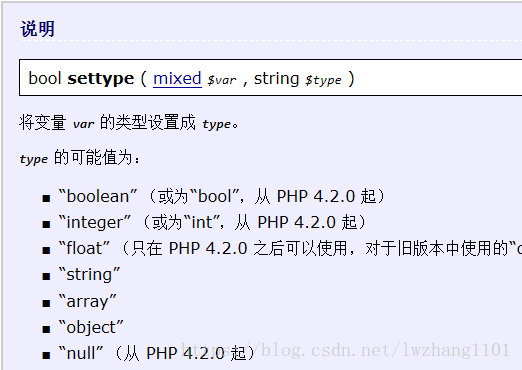Click the $type parameter in signature
The height and width of the screenshot is (370, 522).
(323, 80)
